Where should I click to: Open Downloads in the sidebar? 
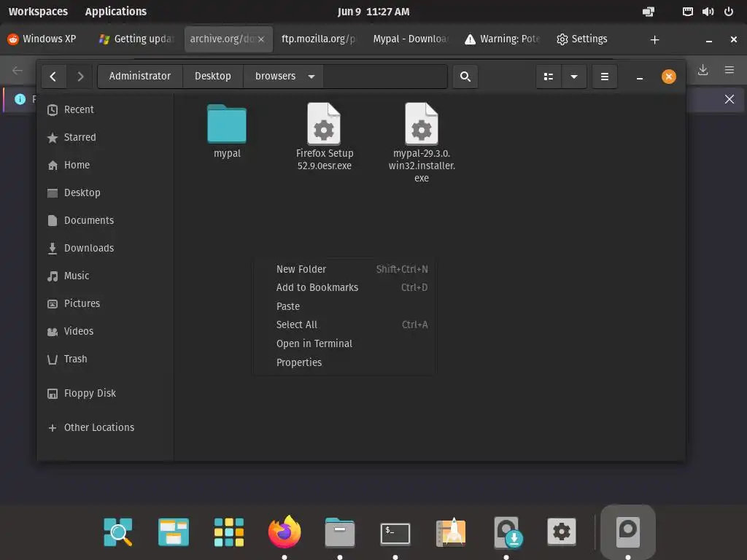105,248
